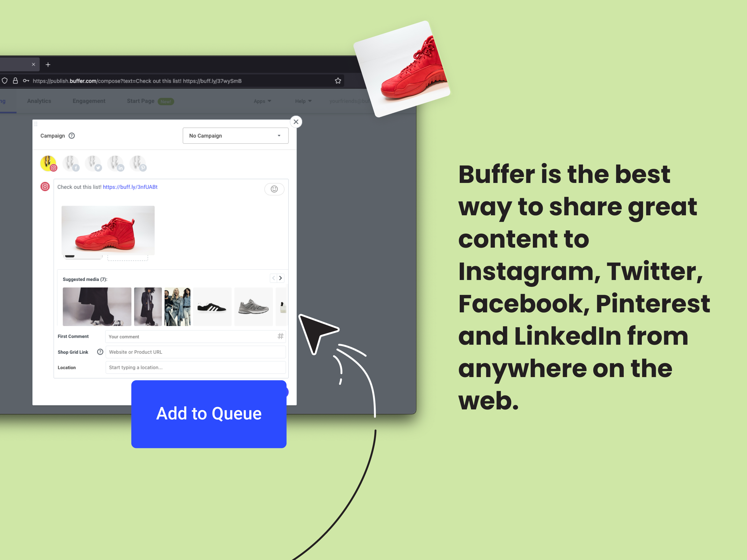
Task: Select the Facebook account icon
Action: [71, 164]
